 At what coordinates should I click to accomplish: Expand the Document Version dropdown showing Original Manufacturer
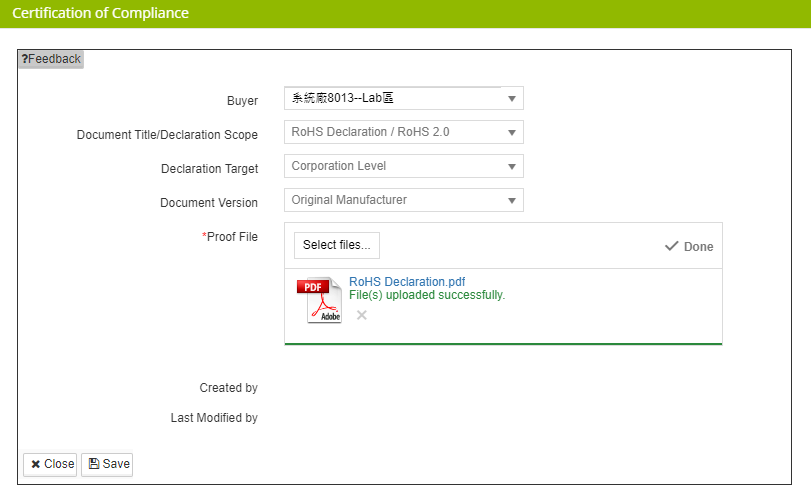click(403, 200)
